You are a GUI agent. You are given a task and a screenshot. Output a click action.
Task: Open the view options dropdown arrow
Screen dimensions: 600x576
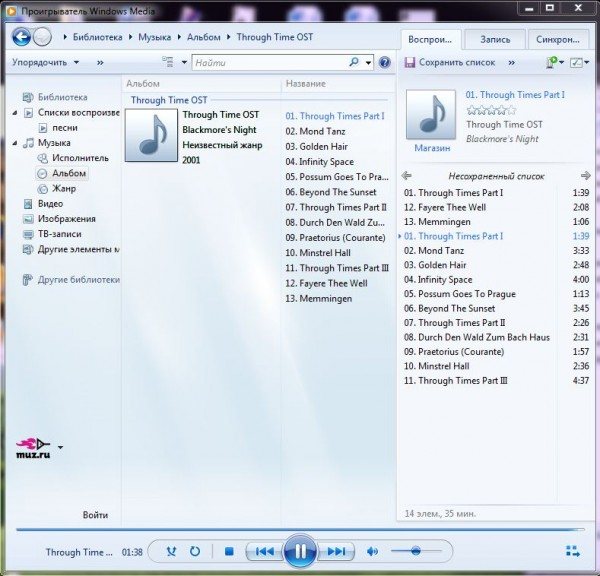184,62
